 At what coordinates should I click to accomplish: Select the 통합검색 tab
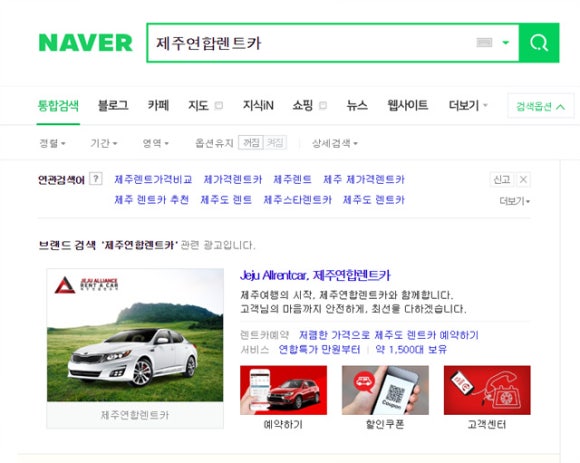[x=58, y=106]
